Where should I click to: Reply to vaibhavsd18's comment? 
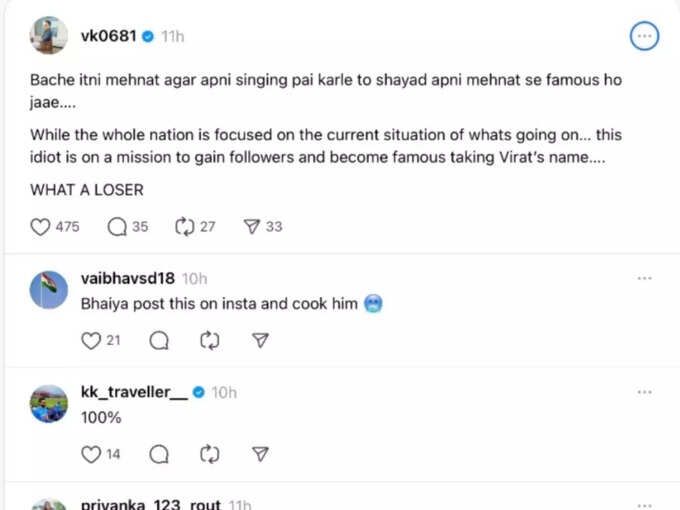click(x=158, y=341)
